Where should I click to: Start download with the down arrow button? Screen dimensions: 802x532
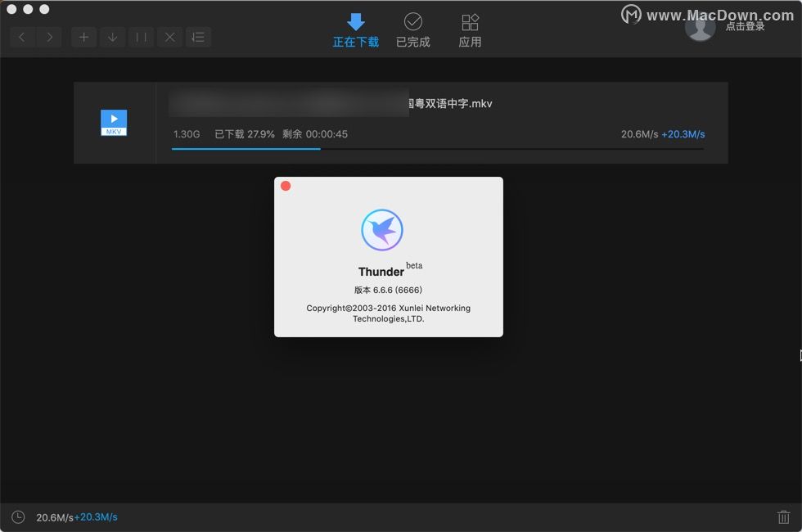(113, 37)
